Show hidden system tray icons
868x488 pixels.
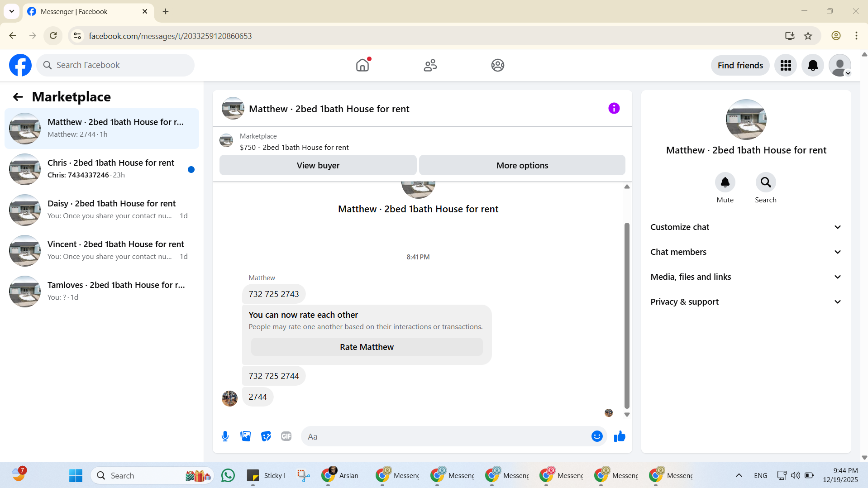point(739,475)
